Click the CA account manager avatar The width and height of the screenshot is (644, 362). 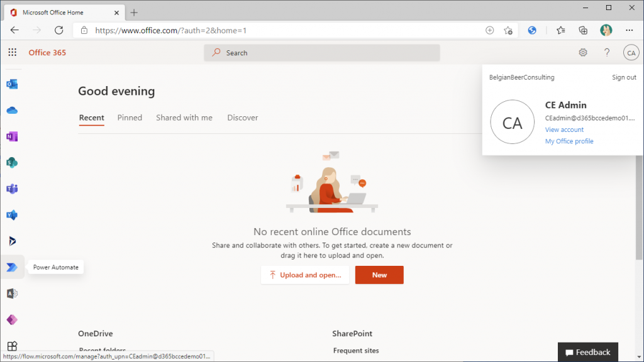631,53
